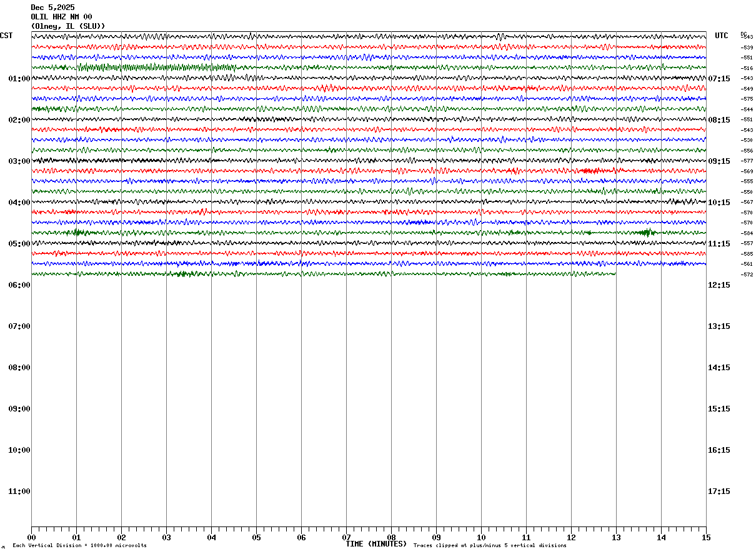
Task: Click the 12:15 UTC time label
Action: tap(720, 285)
